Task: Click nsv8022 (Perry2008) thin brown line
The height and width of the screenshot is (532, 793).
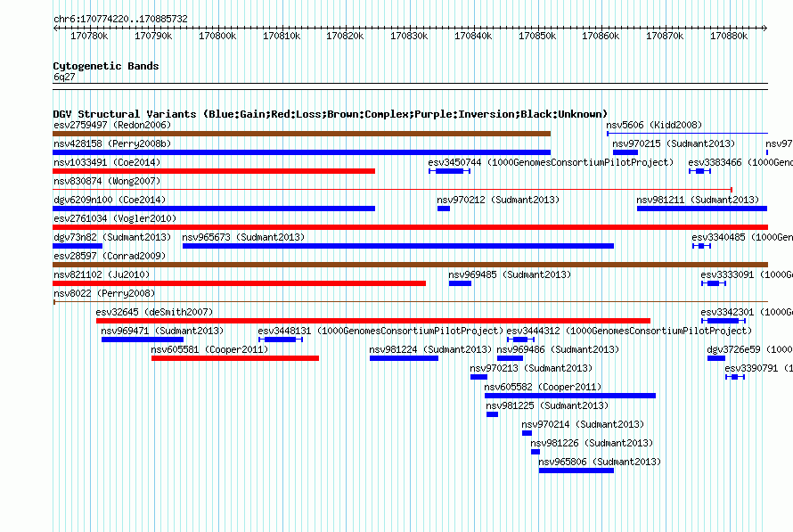Action: [x=410, y=302]
